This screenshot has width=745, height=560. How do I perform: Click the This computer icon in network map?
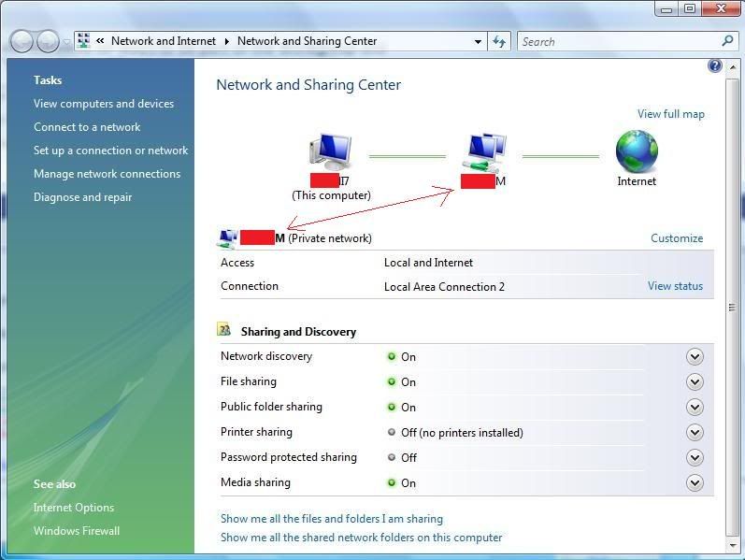click(331, 152)
